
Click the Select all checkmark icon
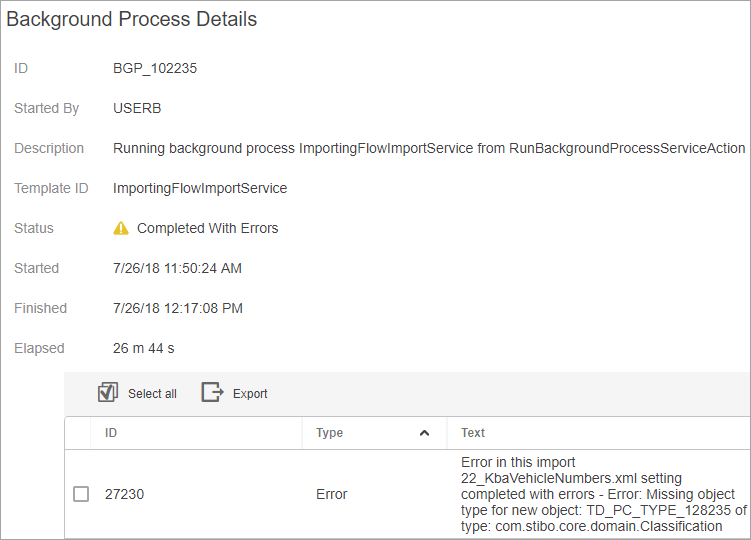(x=108, y=392)
